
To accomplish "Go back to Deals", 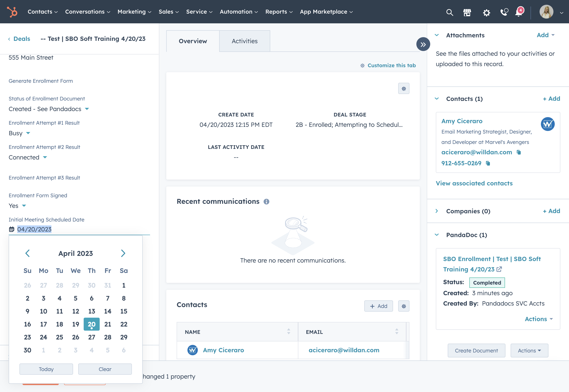I will (x=19, y=39).
